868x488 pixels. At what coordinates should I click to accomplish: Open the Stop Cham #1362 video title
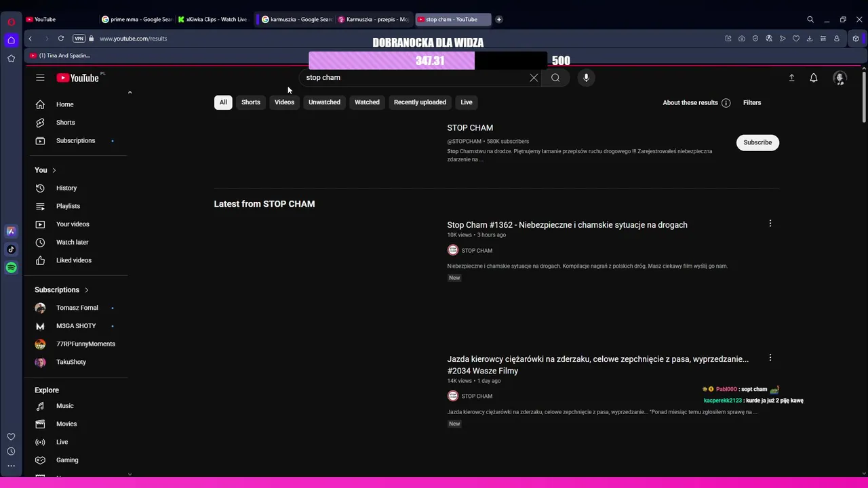[567, 225]
